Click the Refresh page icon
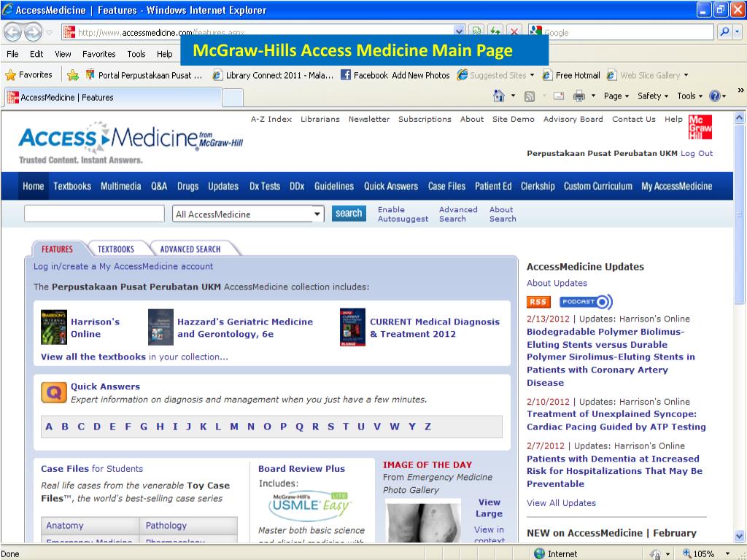747x560 pixels. tap(495, 32)
